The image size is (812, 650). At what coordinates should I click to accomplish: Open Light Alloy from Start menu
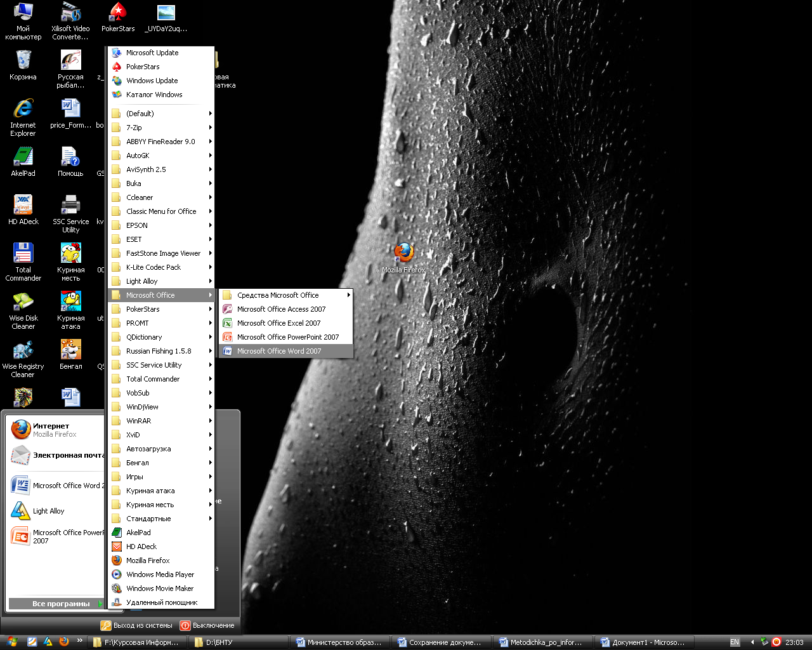coord(56,511)
